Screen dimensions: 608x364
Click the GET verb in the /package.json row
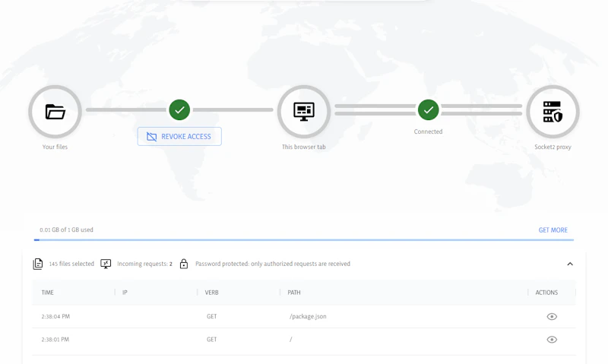pyautogui.click(x=212, y=317)
